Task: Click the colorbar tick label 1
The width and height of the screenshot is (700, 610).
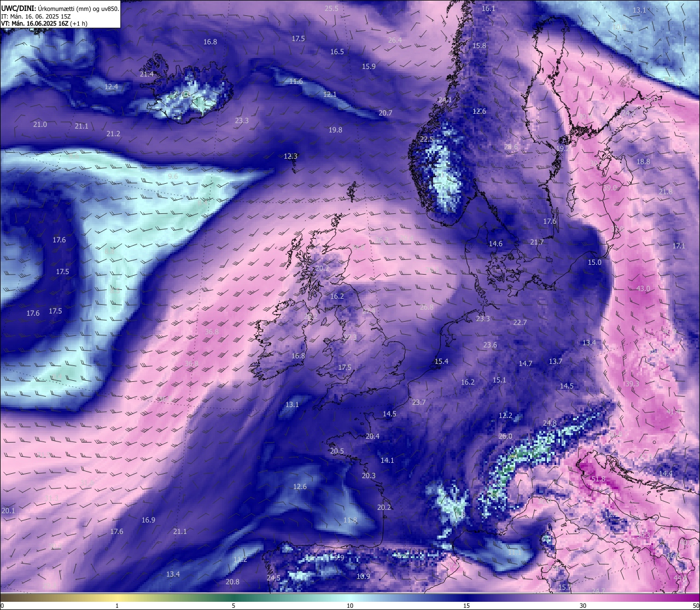Action: 117,606
